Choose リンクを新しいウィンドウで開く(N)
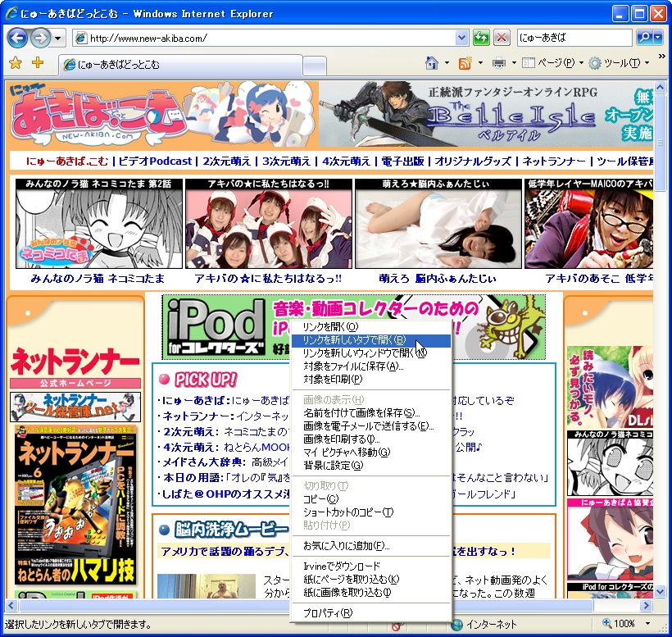 click(x=371, y=353)
